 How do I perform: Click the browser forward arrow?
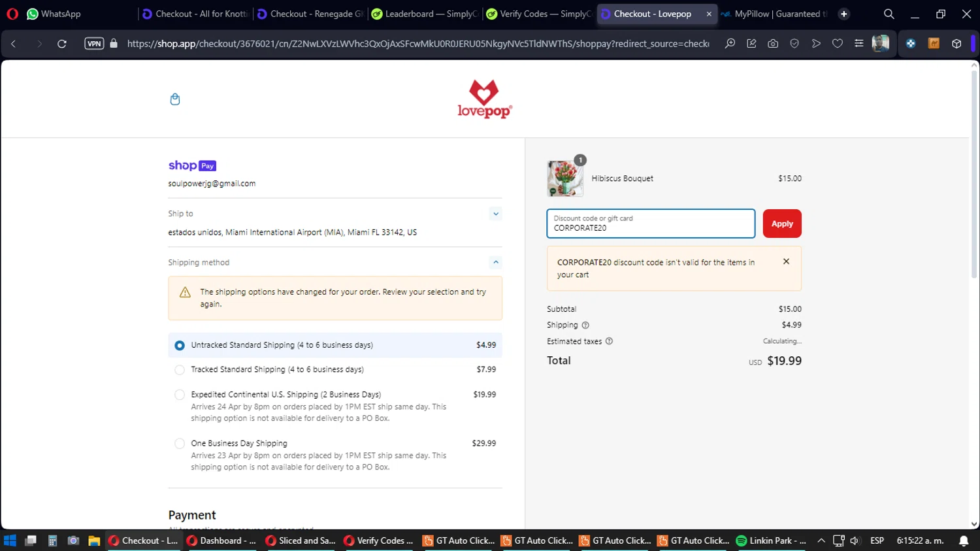click(x=39, y=44)
